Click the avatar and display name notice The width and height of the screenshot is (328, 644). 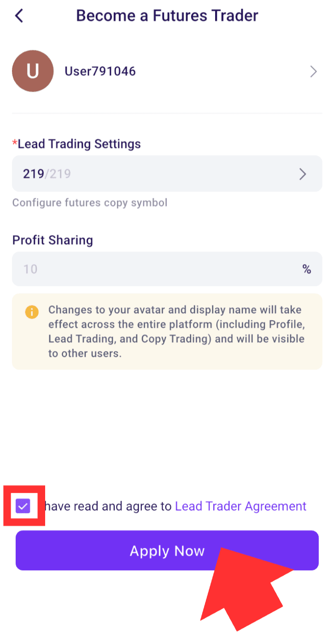[167, 331]
